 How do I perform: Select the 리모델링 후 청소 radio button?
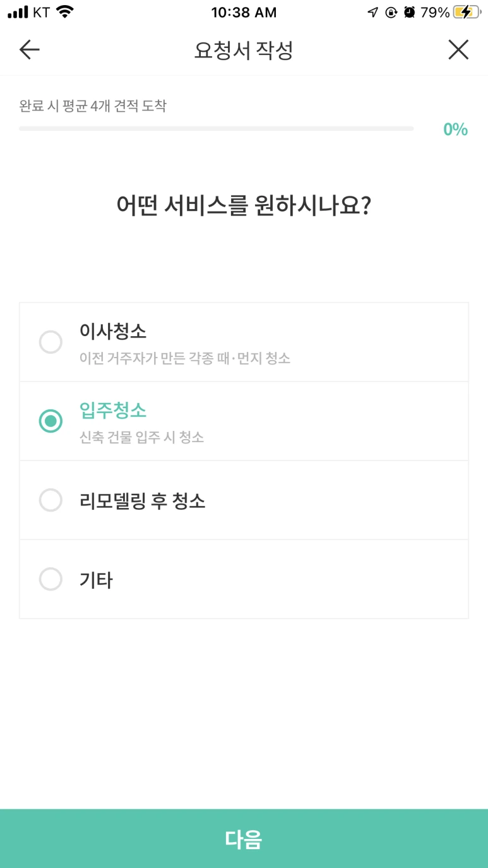51,500
